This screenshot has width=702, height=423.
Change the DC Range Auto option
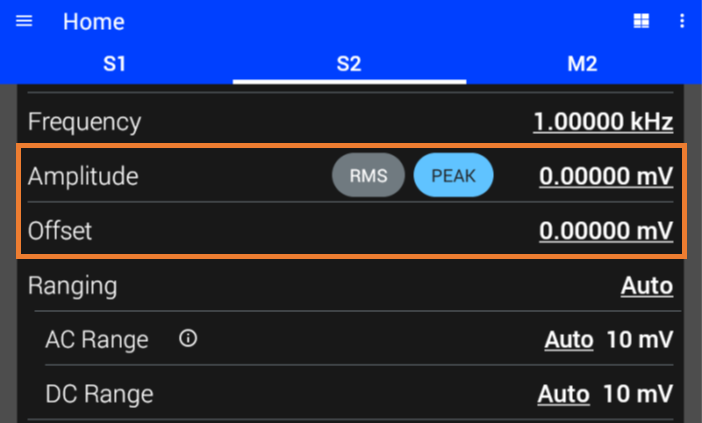[564, 394]
